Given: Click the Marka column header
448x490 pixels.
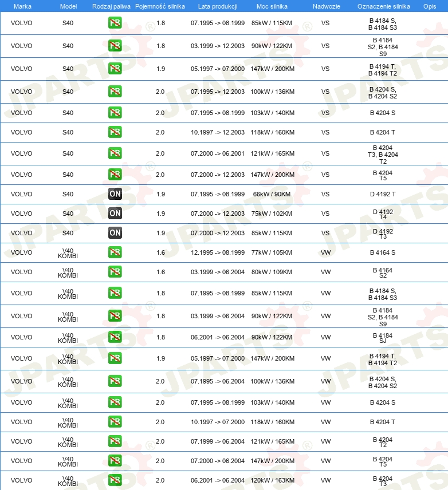Looking at the screenshot, I should click(x=22, y=6).
